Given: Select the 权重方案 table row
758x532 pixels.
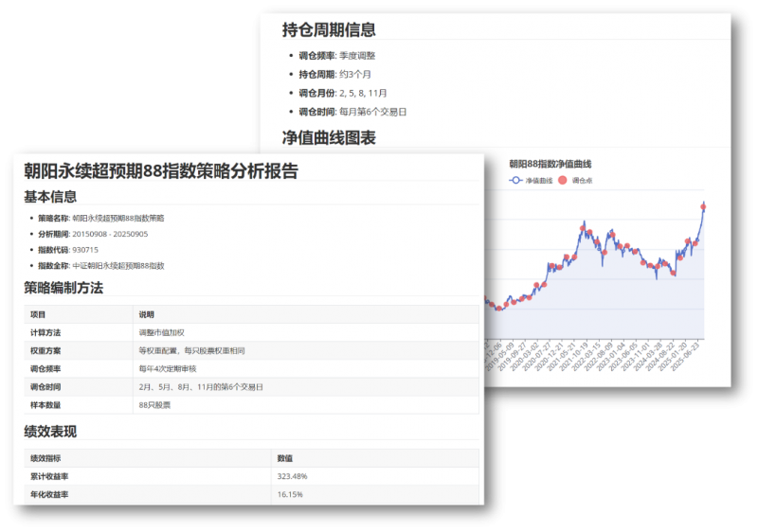Looking at the screenshot, I should tap(251, 350).
